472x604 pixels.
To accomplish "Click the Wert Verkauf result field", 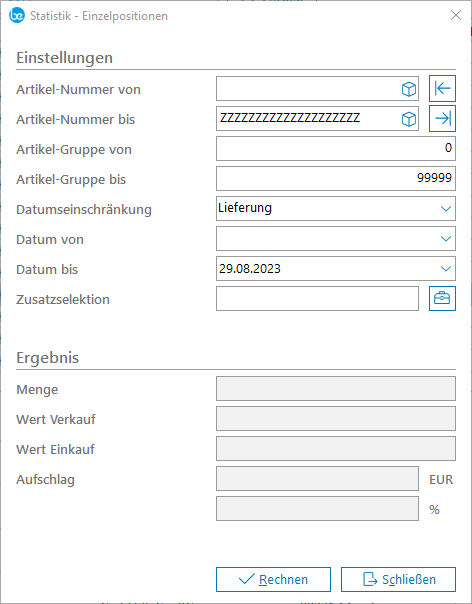I will 336,419.
